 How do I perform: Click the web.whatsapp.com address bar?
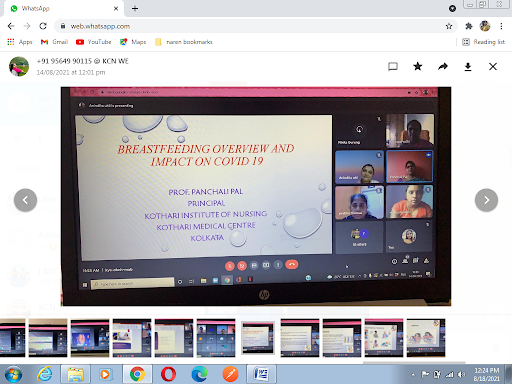click(x=253, y=26)
